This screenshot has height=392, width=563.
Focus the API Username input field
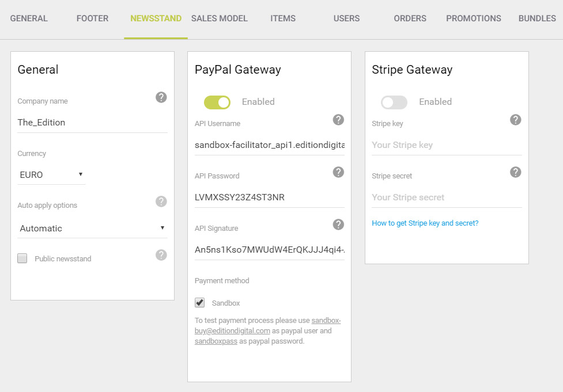269,145
